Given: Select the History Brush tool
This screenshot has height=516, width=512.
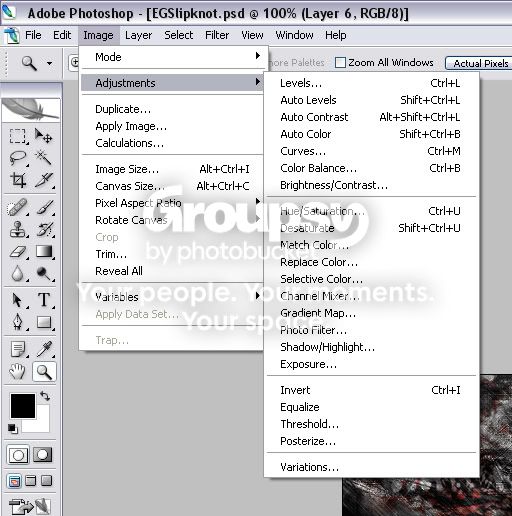Looking at the screenshot, I should 44,230.
